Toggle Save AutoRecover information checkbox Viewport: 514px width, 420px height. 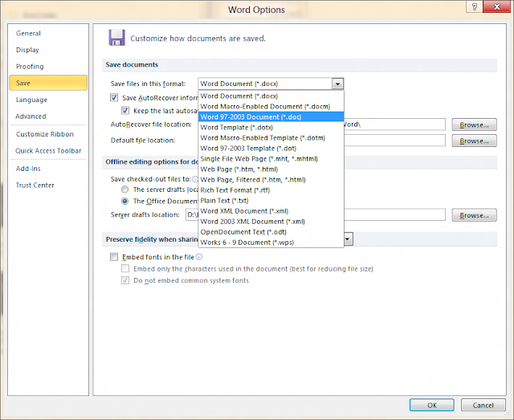tap(114, 97)
